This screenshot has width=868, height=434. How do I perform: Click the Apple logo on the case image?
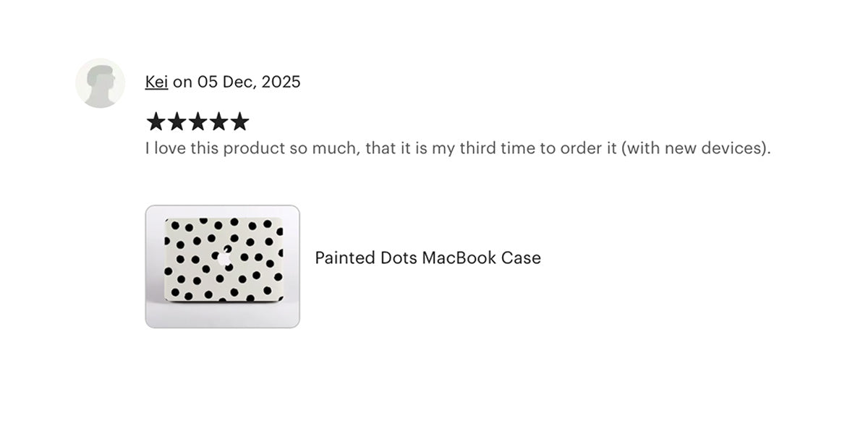[224, 255]
